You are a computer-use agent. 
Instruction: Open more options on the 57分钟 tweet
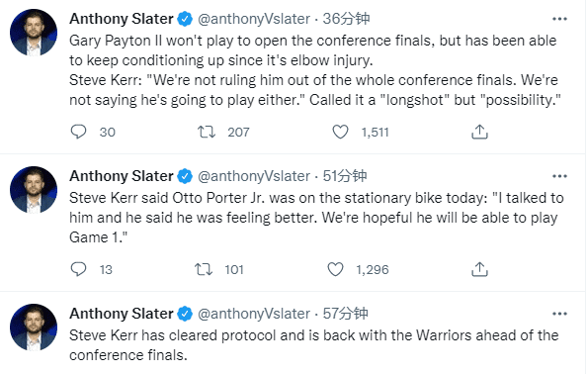click(559, 314)
